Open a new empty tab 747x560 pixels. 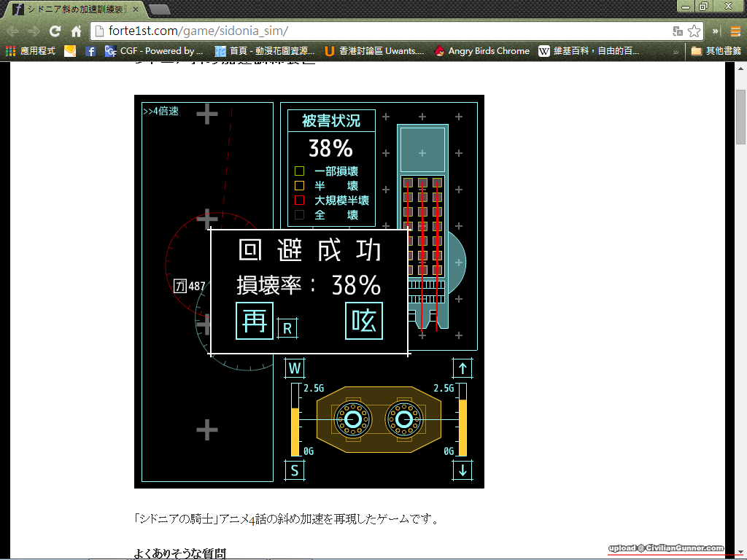(x=159, y=9)
